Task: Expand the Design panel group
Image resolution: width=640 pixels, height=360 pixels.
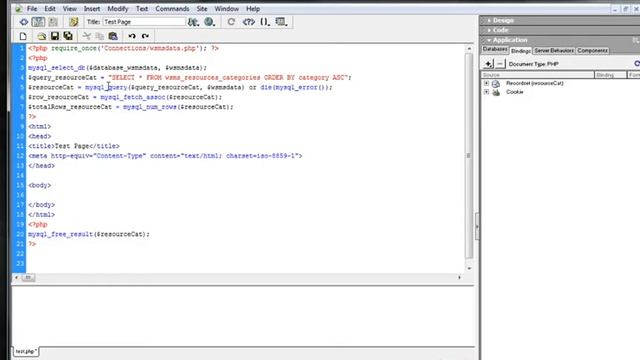Action: [x=489, y=20]
